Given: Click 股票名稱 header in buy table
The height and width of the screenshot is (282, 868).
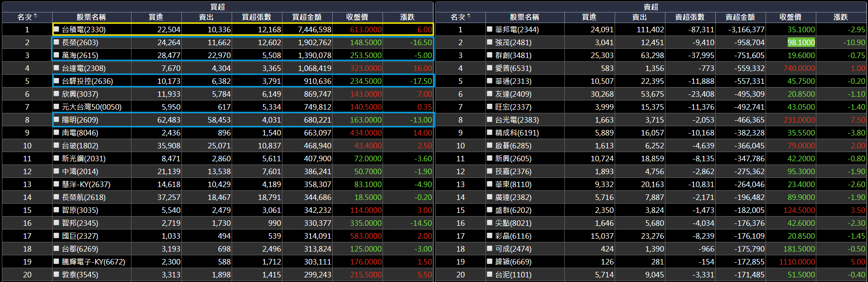Looking at the screenshot, I should tap(91, 17).
